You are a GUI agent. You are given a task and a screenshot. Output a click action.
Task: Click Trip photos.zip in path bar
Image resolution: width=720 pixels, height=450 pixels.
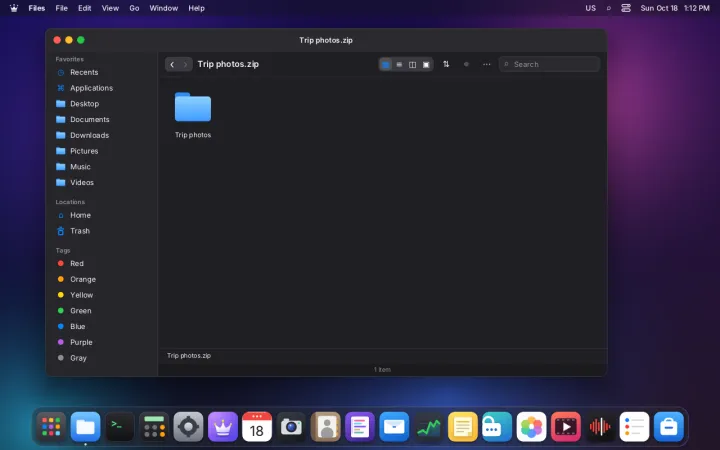tap(189, 356)
